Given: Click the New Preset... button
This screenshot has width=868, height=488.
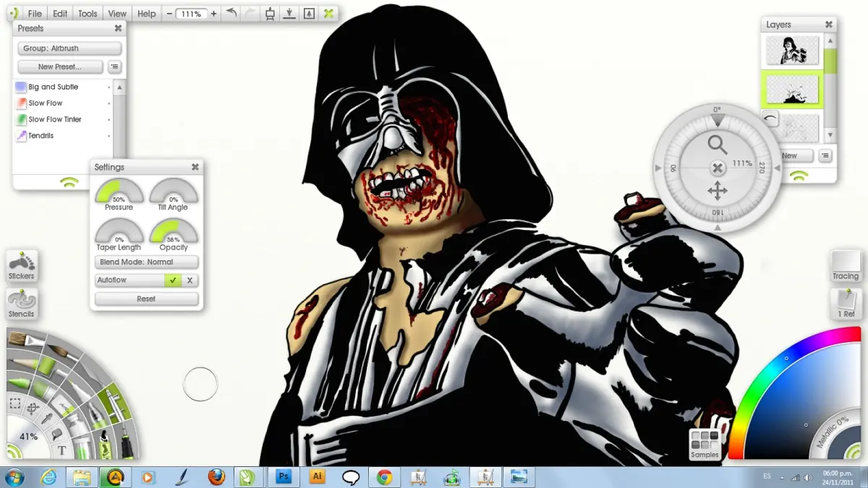Looking at the screenshot, I should coord(60,67).
